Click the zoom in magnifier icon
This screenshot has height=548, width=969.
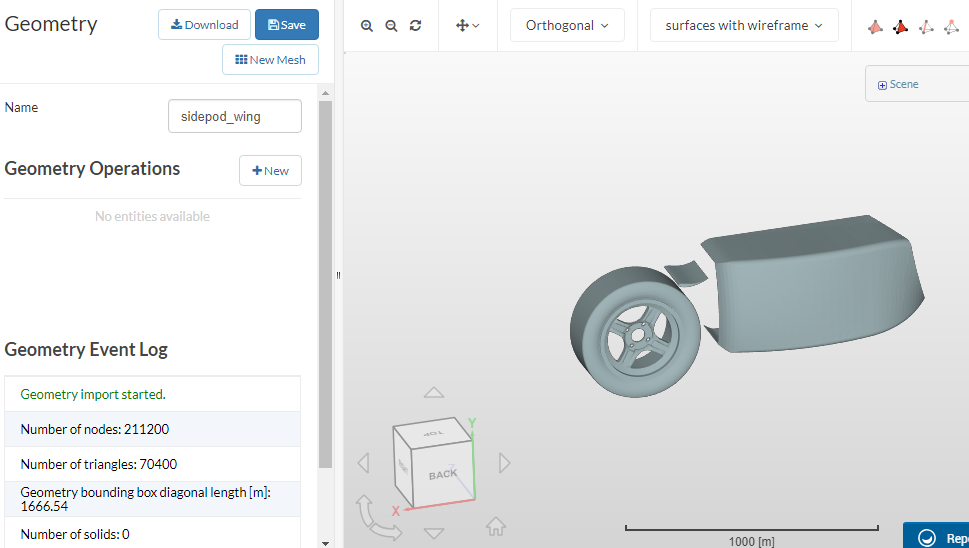(367, 25)
